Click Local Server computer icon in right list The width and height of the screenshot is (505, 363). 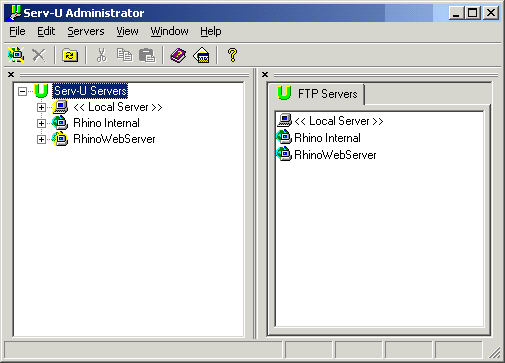click(x=285, y=121)
